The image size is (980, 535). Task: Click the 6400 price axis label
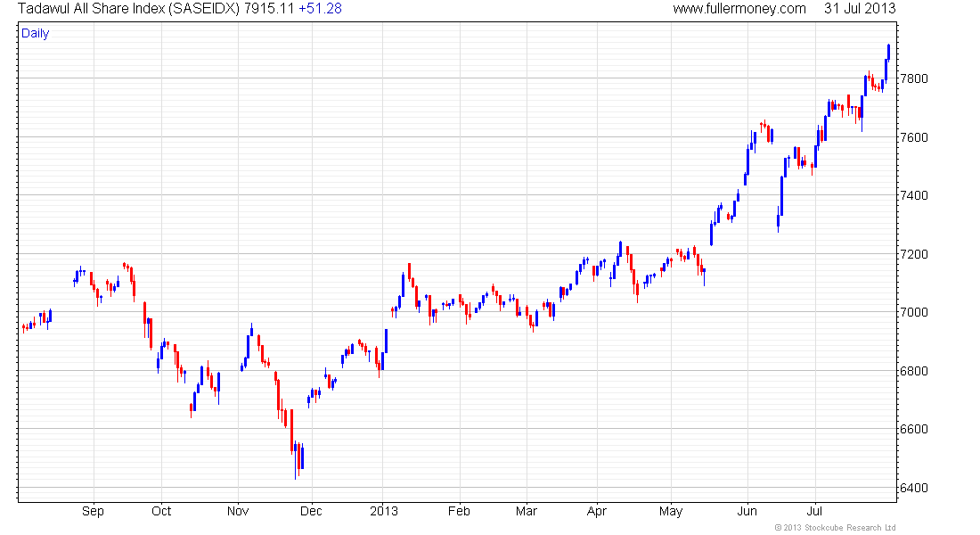click(914, 488)
